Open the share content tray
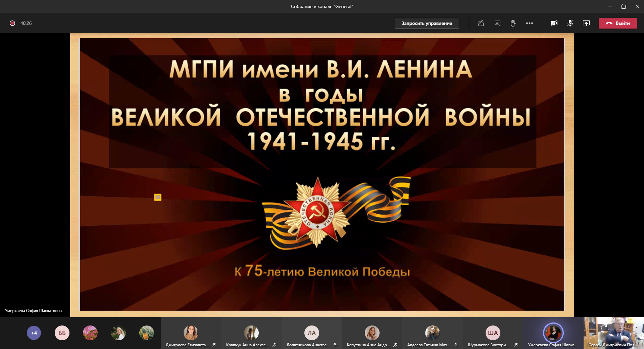 pyautogui.click(x=586, y=23)
